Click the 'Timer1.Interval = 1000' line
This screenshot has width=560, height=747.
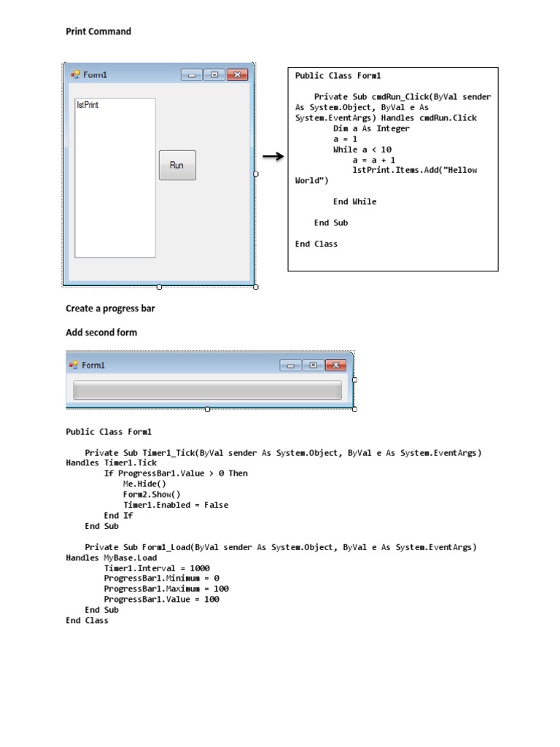(x=157, y=568)
